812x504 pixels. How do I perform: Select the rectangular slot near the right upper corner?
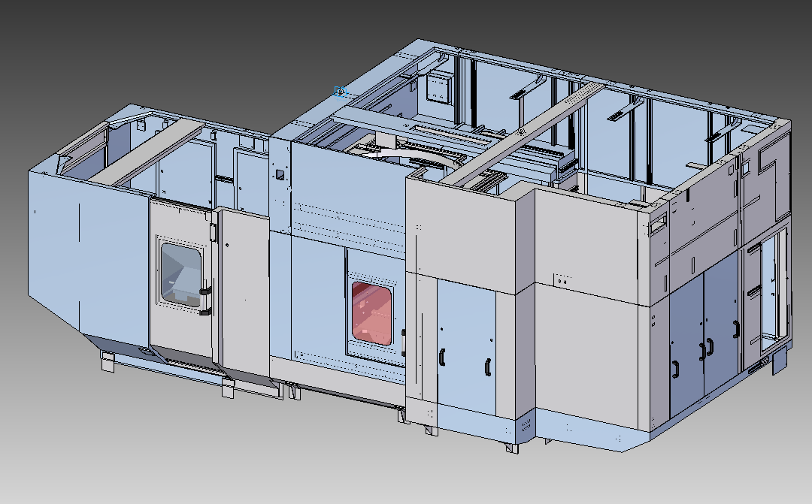(x=658, y=222)
